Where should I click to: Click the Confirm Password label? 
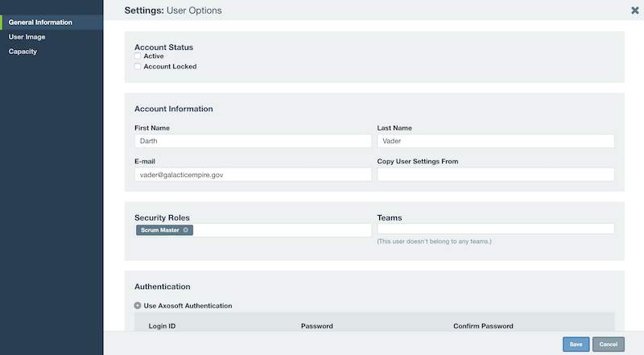tap(483, 326)
